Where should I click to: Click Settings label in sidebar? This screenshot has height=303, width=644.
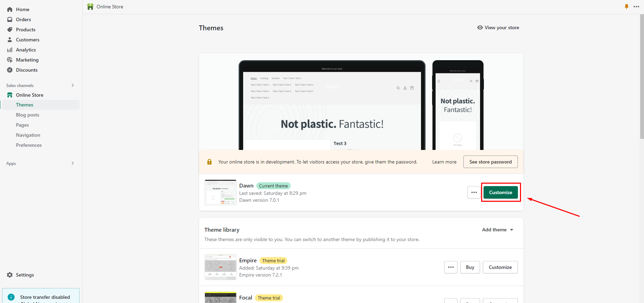tap(25, 275)
